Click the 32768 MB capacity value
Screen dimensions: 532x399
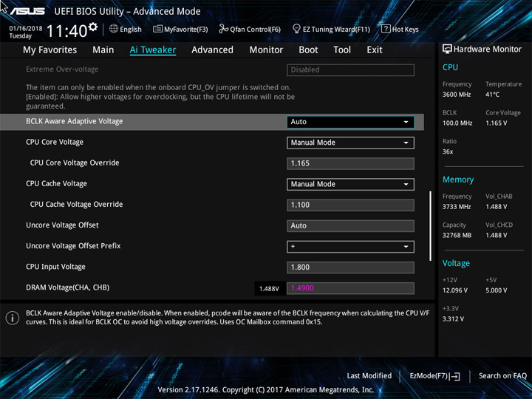tap(457, 235)
